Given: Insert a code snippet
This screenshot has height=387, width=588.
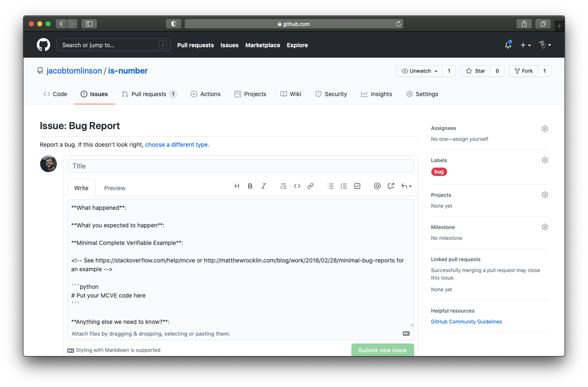Looking at the screenshot, I should (297, 186).
